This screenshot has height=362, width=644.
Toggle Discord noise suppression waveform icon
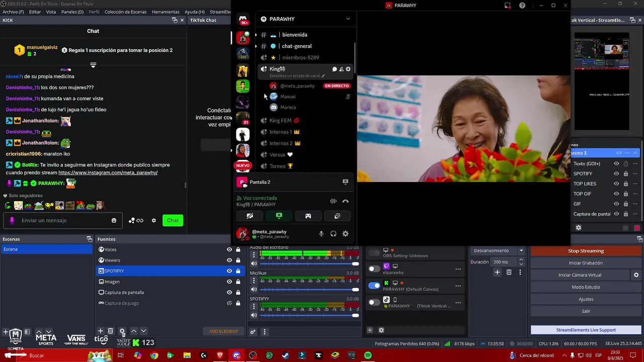333,201
